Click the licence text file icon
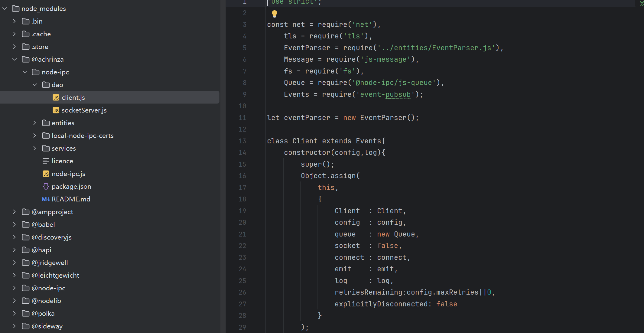Image resolution: width=644 pixels, height=333 pixels. (46, 161)
